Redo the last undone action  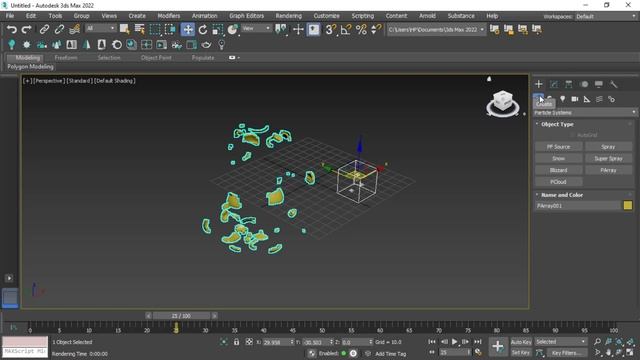[x=27, y=29]
